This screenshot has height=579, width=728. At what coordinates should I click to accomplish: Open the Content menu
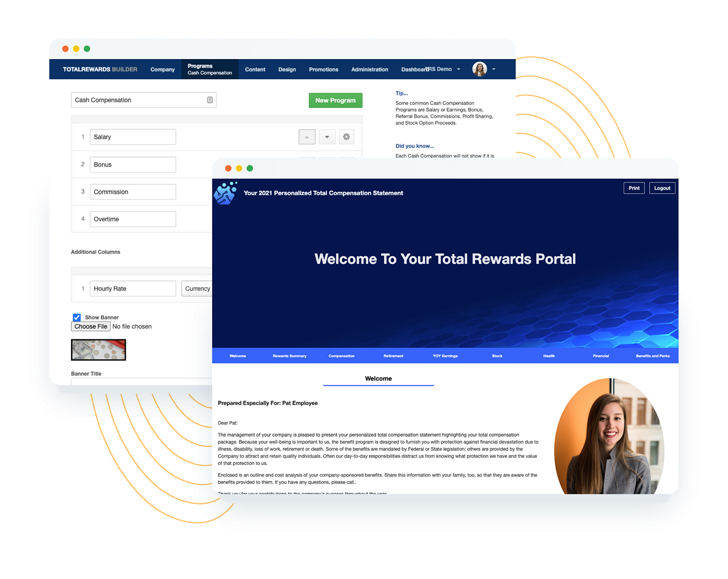pos(255,70)
